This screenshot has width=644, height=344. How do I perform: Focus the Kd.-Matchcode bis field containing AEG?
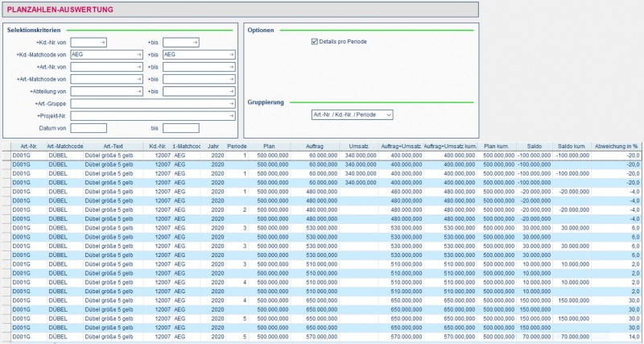coord(193,55)
